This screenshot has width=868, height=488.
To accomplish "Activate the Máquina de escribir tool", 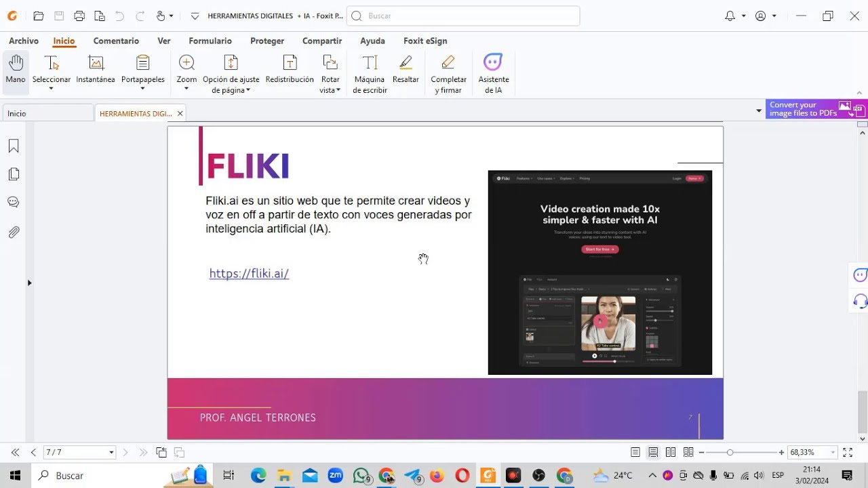I will click(x=370, y=75).
